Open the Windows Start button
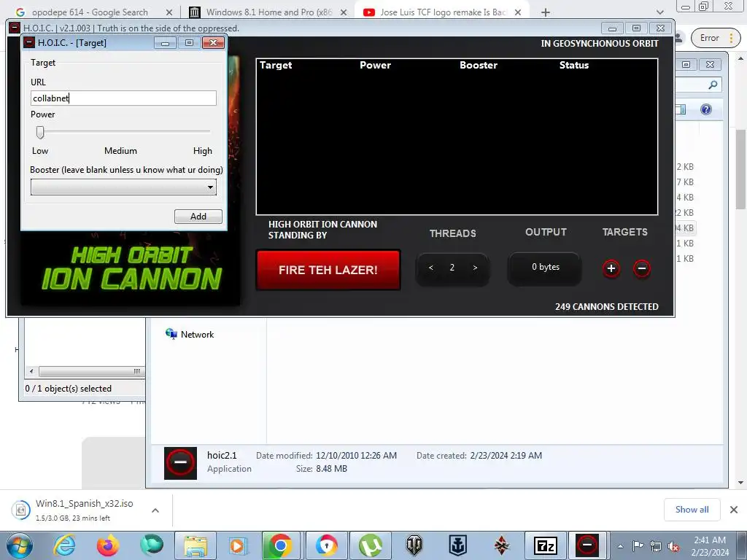 point(20,546)
